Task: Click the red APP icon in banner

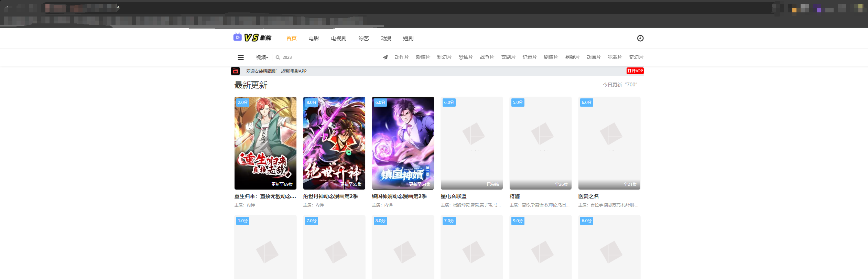Action: pos(235,71)
